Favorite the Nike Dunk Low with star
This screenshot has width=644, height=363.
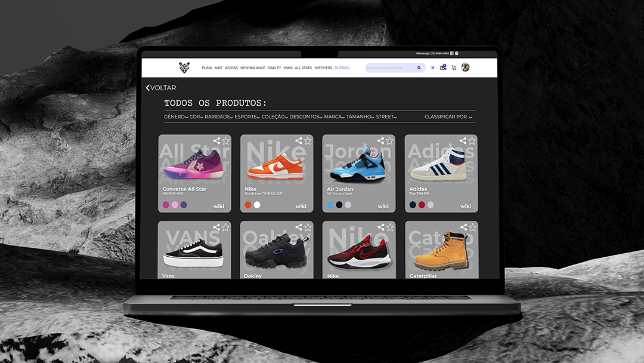tap(308, 140)
